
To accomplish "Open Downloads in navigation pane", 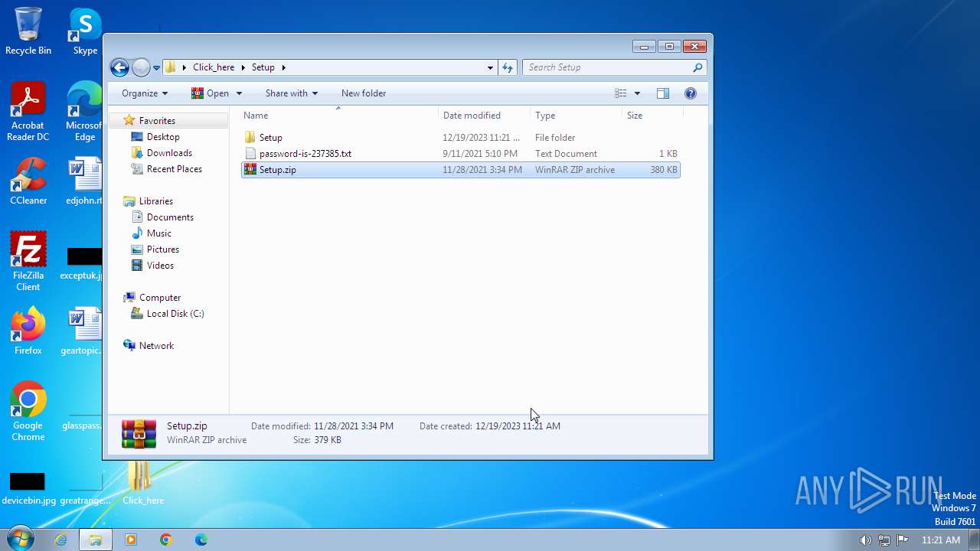I will [169, 153].
